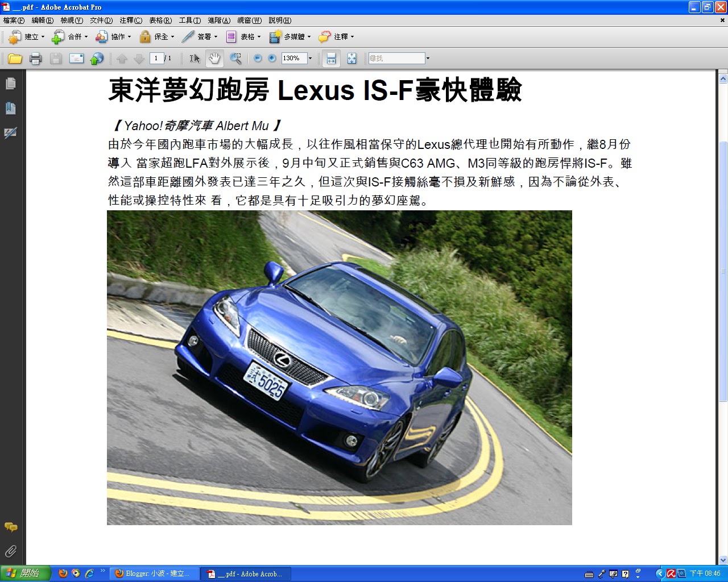The height and width of the screenshot is (582, 728).
Task: Open the 建立 (Create) toolbar menu
Action: tap(27, 37)
